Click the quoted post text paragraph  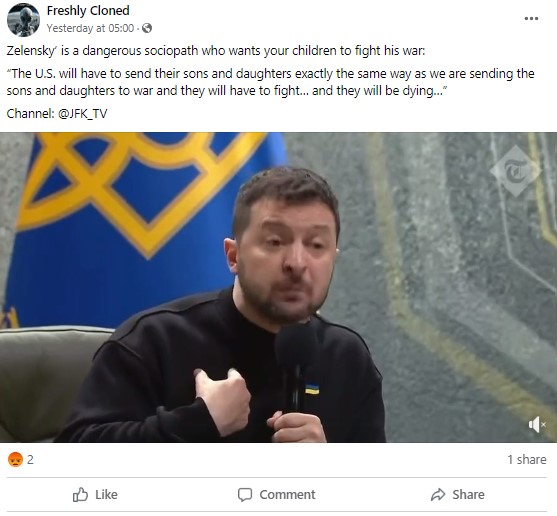(270, 82)
